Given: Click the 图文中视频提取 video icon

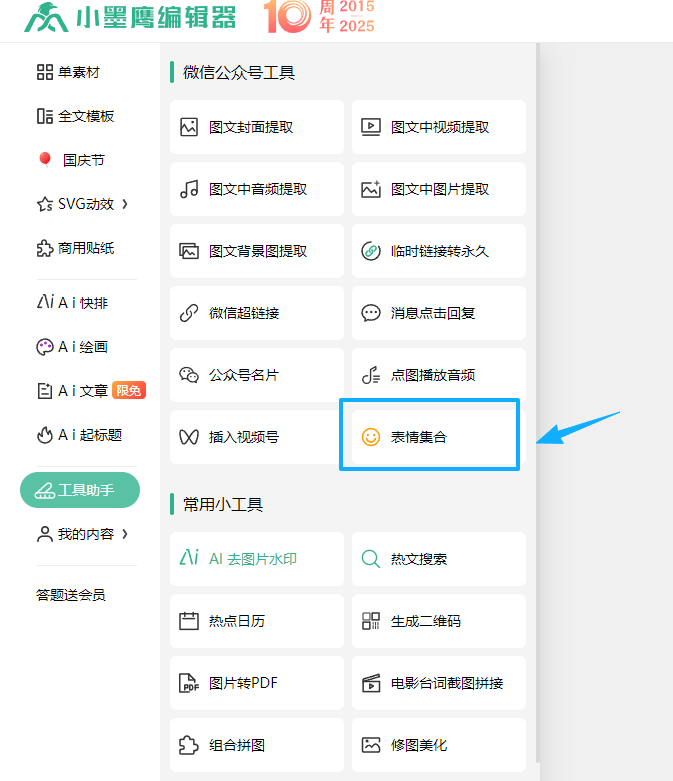Looking at the screenshot, I should pos(371,127).
